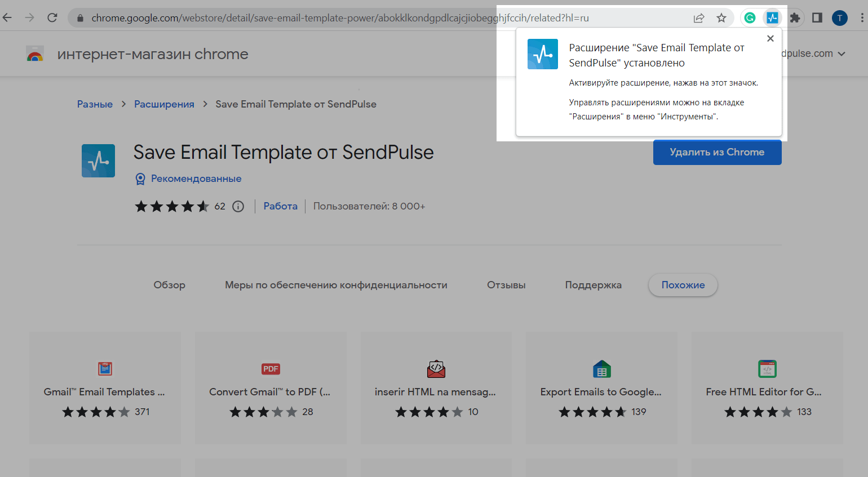
Task: Click the browser forward arrow
Action: point(29,17)
